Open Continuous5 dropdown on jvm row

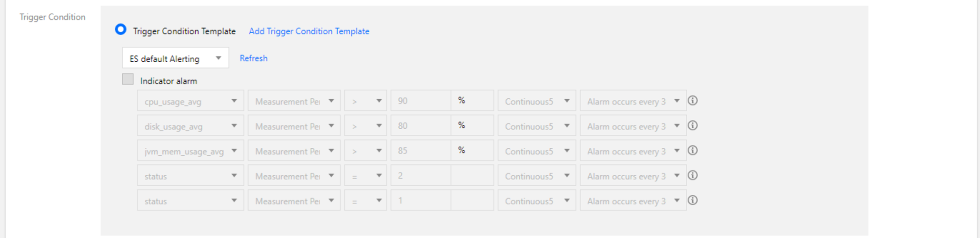[x=536, y=151]
